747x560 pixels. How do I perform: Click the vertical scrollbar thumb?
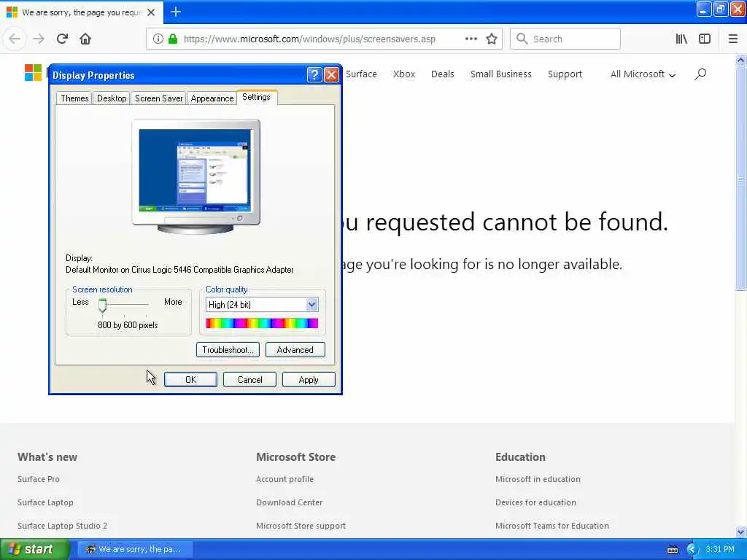click(740, 179)
